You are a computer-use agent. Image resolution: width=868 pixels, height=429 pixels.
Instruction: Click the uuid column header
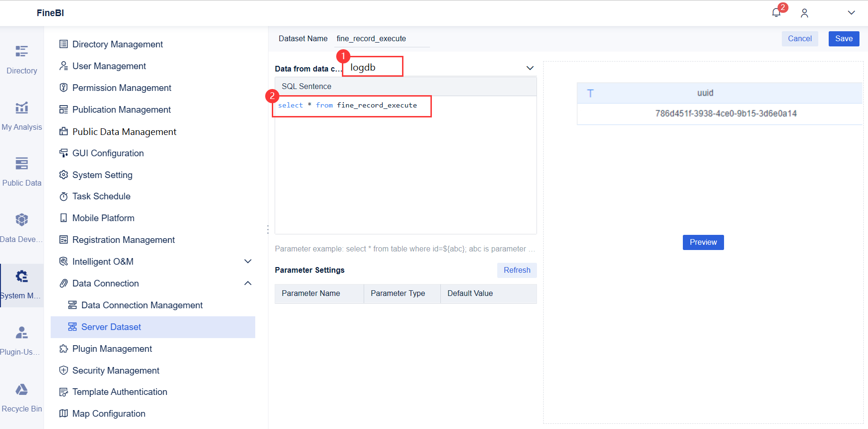tap(720, 93)
